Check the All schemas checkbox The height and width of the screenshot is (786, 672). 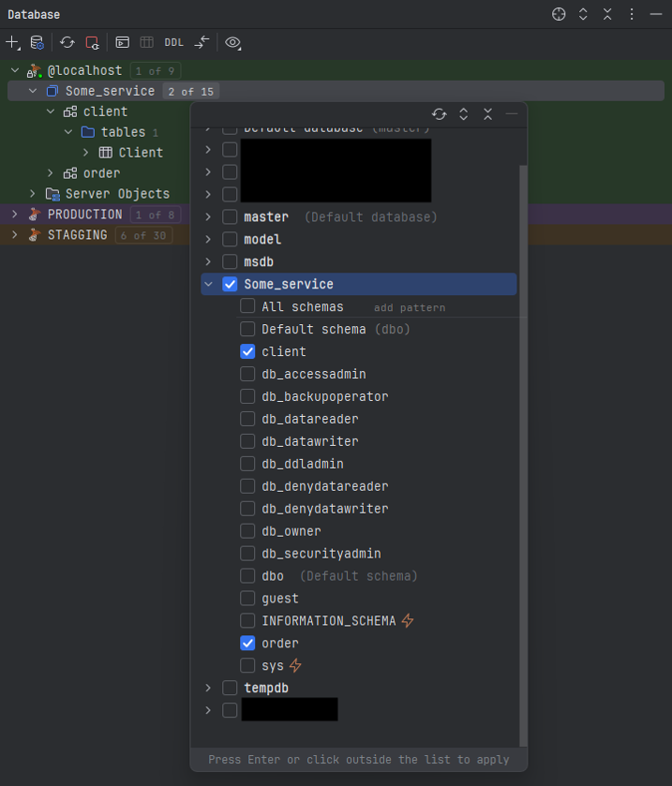tap(247, 305)
